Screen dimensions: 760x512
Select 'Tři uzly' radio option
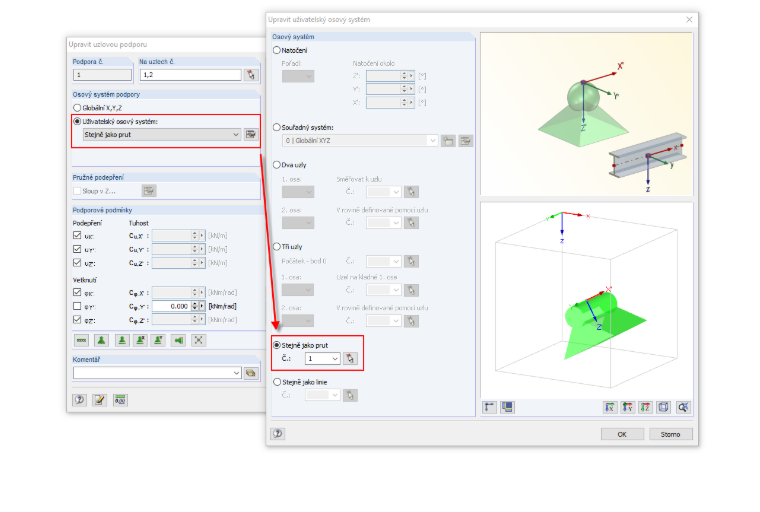pyautogui.click(x=277, y=246)
